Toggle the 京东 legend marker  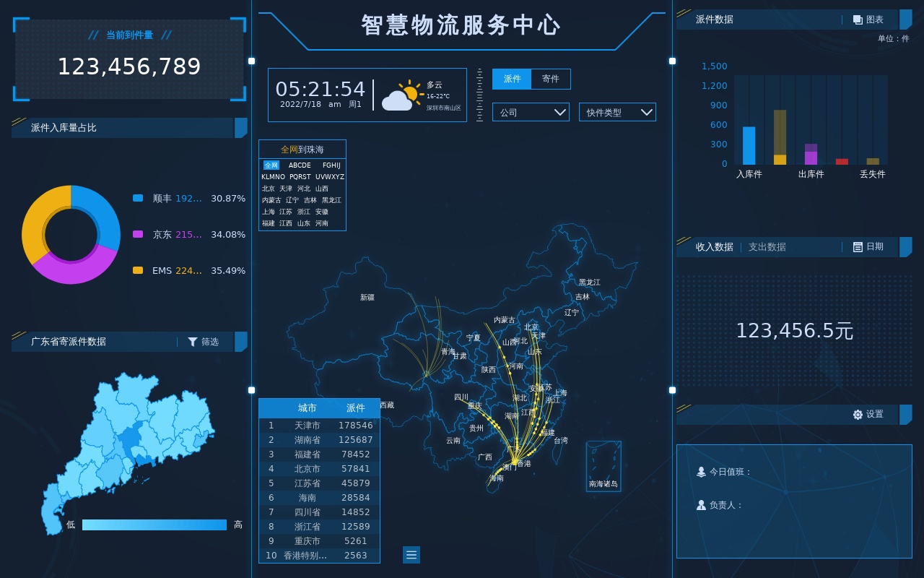138,234
